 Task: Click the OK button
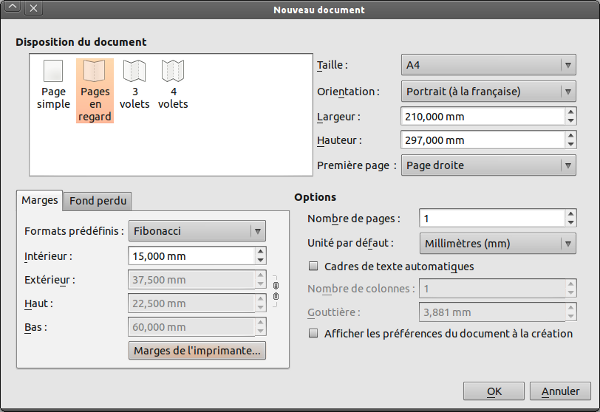[x=494, y=391]
